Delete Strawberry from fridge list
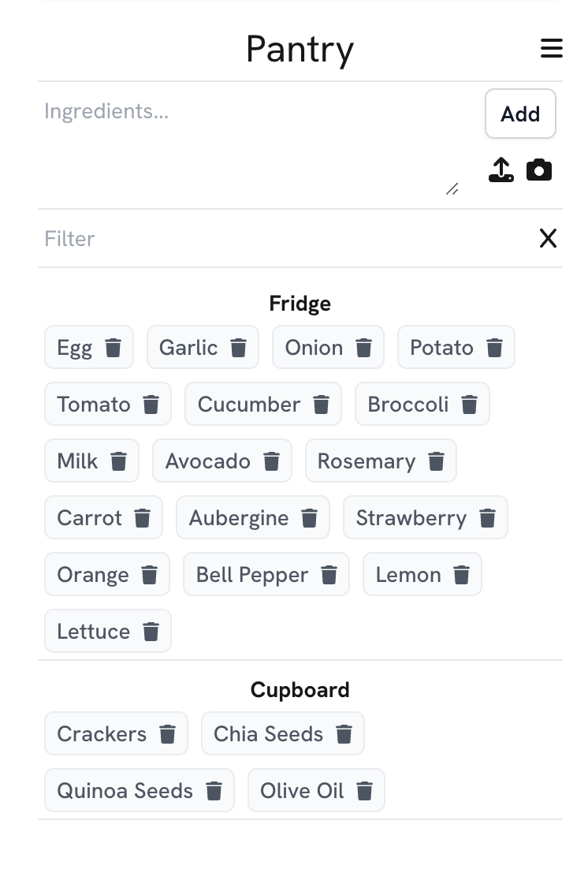The height and width of the screenshot is (869, 588). coord(488,518)
